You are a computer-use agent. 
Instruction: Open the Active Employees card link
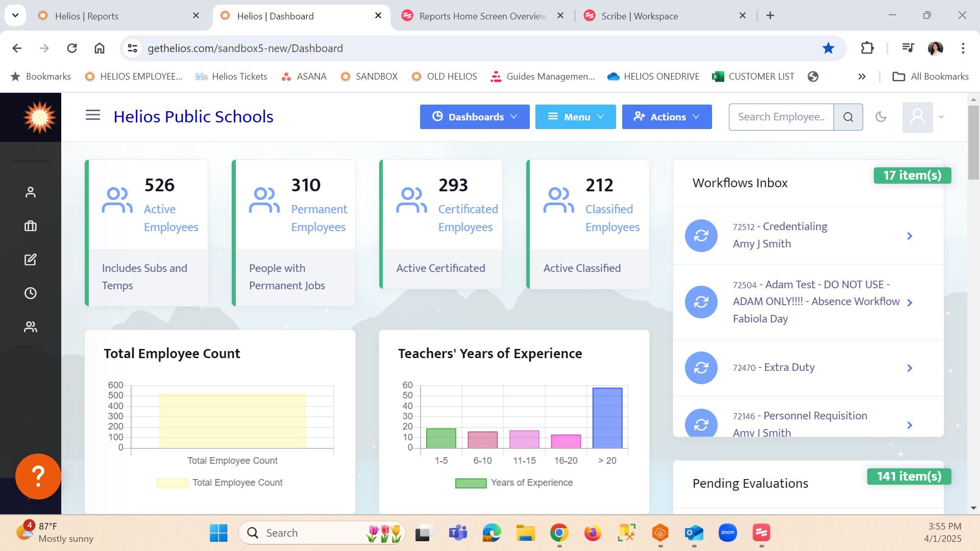coord(170,218)
